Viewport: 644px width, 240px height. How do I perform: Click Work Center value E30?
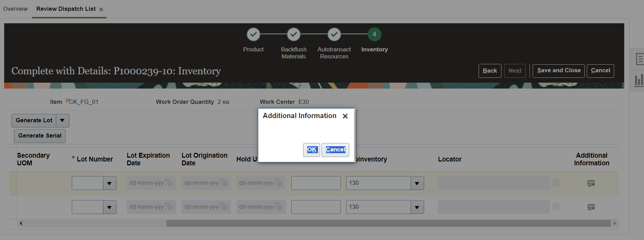click(x=303, y=102)
